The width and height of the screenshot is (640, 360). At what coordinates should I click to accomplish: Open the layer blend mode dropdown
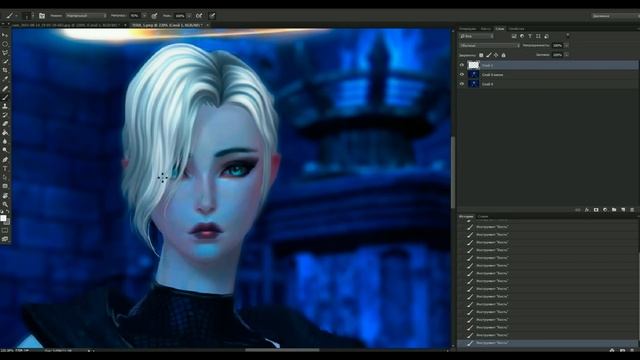490,46
